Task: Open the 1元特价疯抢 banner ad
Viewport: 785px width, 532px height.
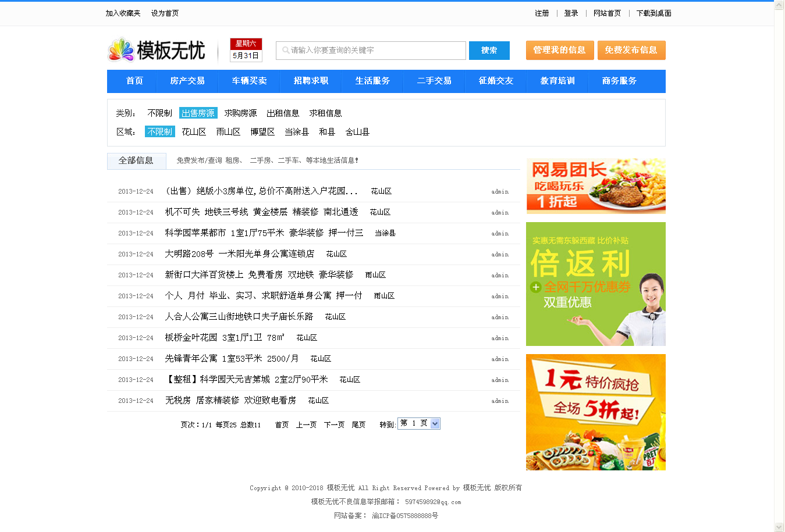Action: [x=595, y=412]
